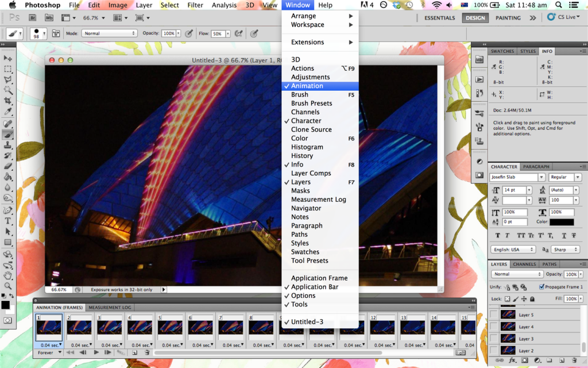The image size is (588, 368).
Task: Toggle visibility of Layer 3
Action: tap(493, 339)
